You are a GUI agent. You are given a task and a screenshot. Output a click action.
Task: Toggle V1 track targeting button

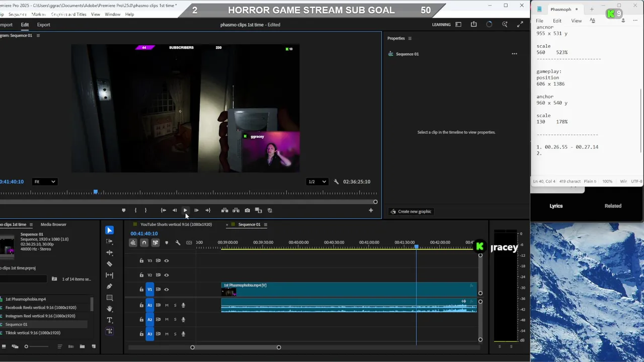click(x=149, y=289)
